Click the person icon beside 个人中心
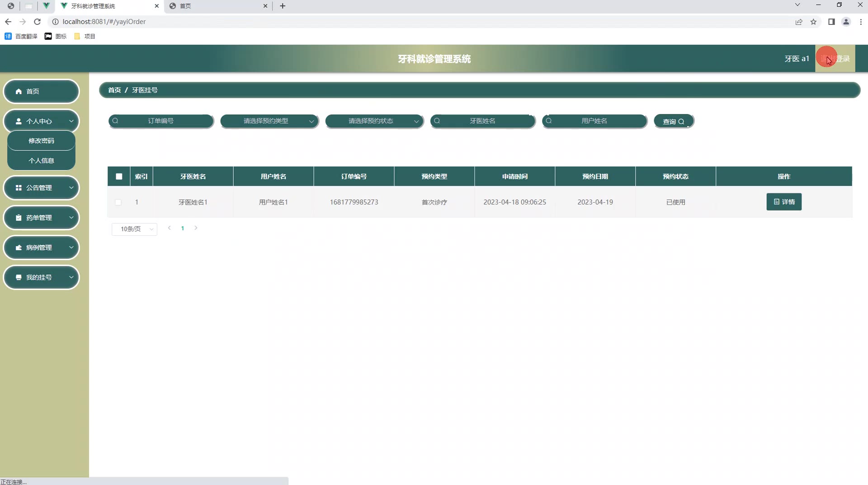This screenshot has height=485, width=868. [19, 121]
